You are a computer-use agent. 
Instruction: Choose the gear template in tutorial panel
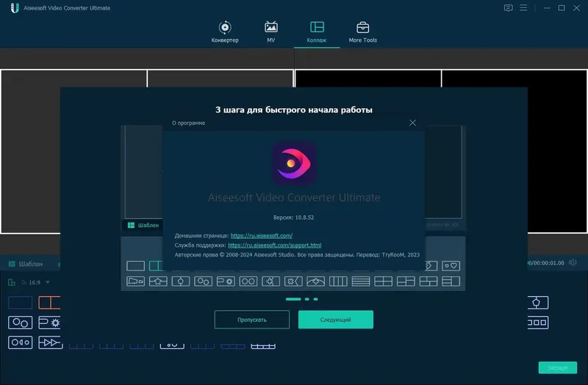(x=226, y=281)
